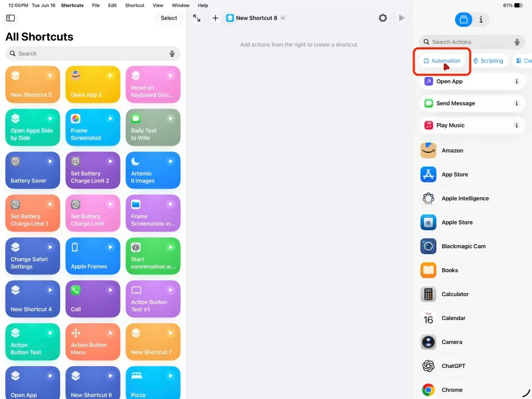This screenshot has width=532, height=399.
Task: Click the menu bar clock and date
Action: 32,5
